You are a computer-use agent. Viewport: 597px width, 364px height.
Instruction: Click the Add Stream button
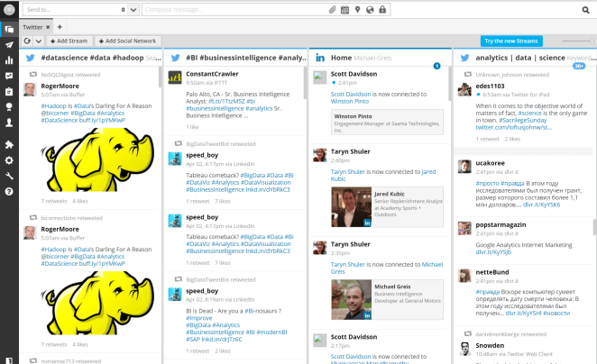[69, 41]
